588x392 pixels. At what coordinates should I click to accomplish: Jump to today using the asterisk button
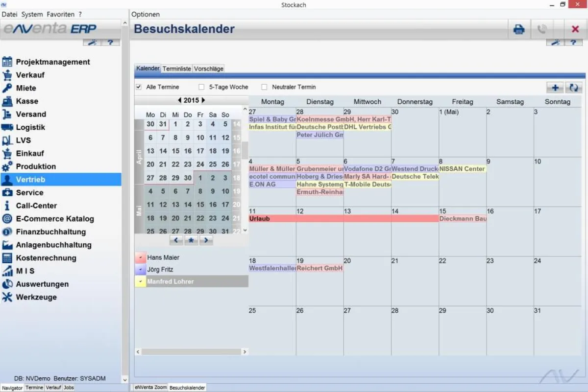[191, 240]
